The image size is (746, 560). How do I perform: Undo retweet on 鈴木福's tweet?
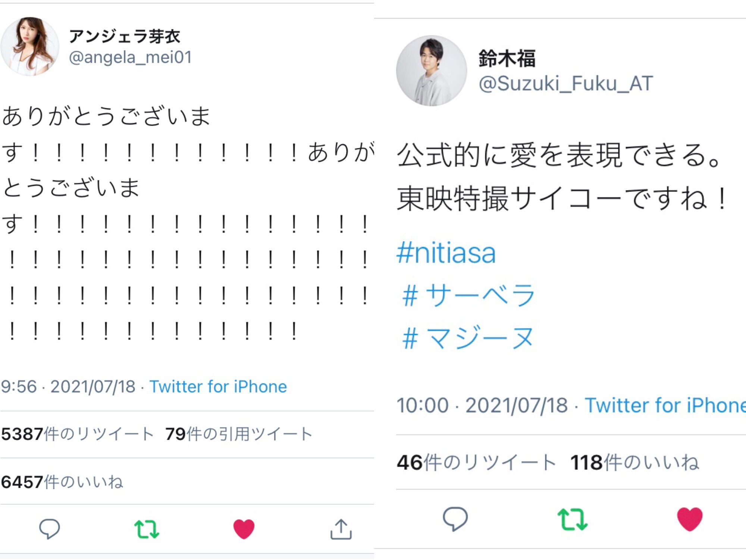pos(572,519)
